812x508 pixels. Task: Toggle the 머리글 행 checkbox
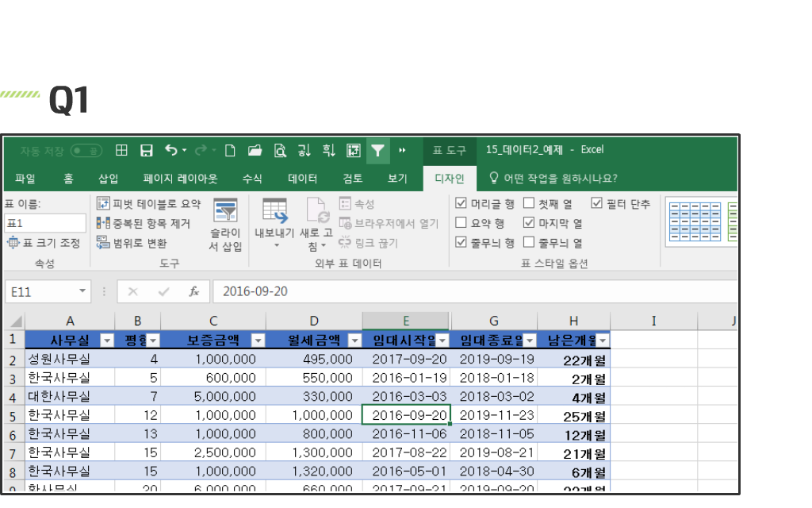click(461, 203)
